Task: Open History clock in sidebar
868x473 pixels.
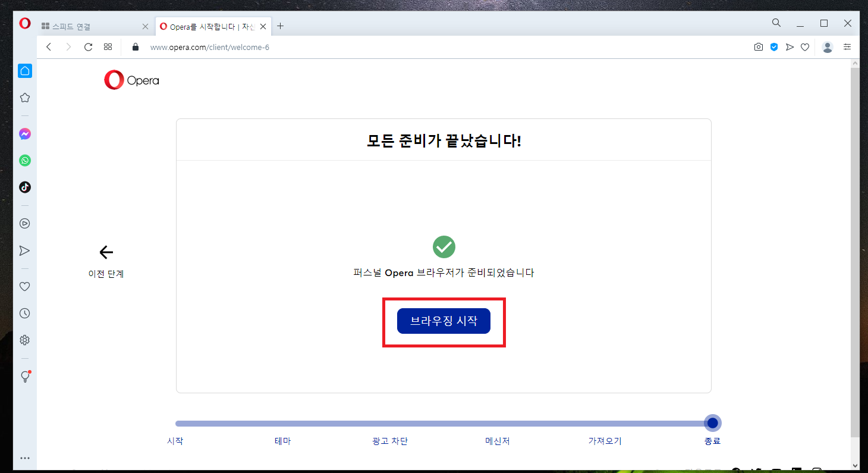Action: (x=25, y=314)
